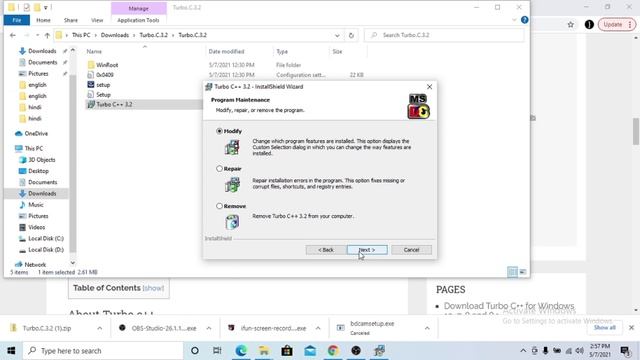Show Table of Contents in browser
Screen dimensions: 640x360
click(x=153, y=288)
